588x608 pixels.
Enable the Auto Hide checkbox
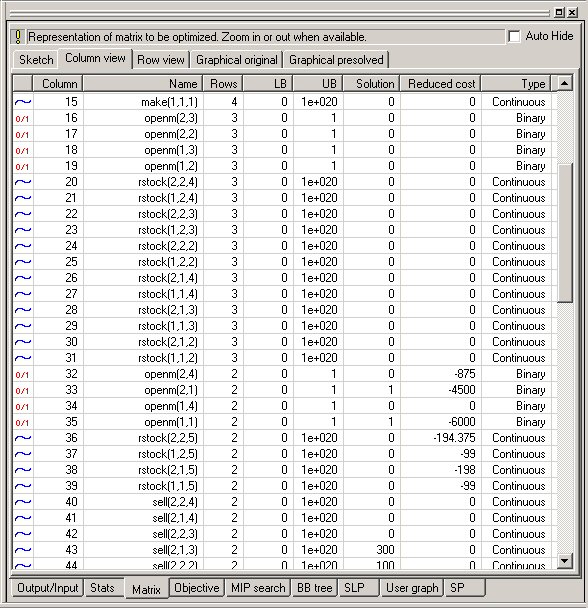pyautogui.click(x=514, y=36)
